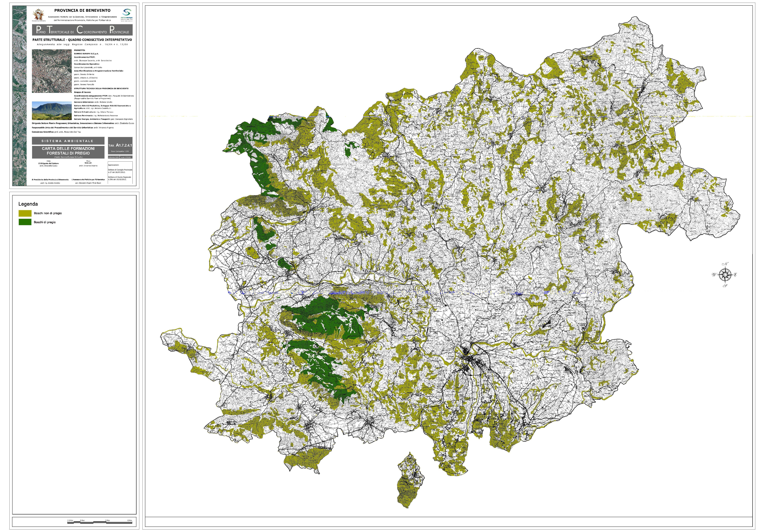Click the '0 Km' mark on the scale bar
765x532 pixels.
(x=82, y=520)
